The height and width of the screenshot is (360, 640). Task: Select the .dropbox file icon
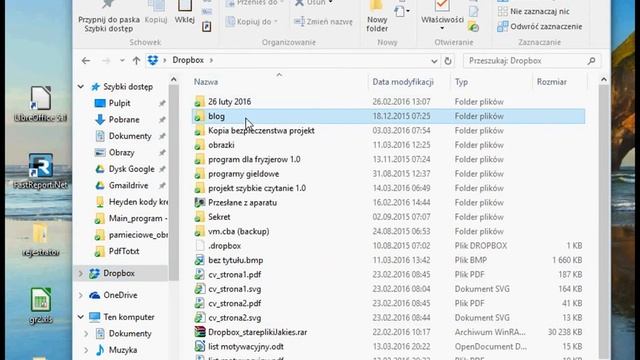pyautogui.click(x=199, y=246)
